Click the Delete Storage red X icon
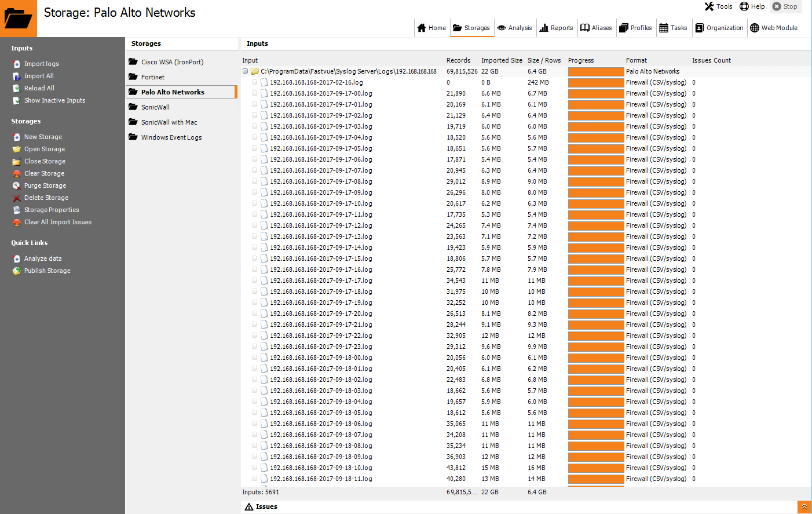 [x=17, y=198]
